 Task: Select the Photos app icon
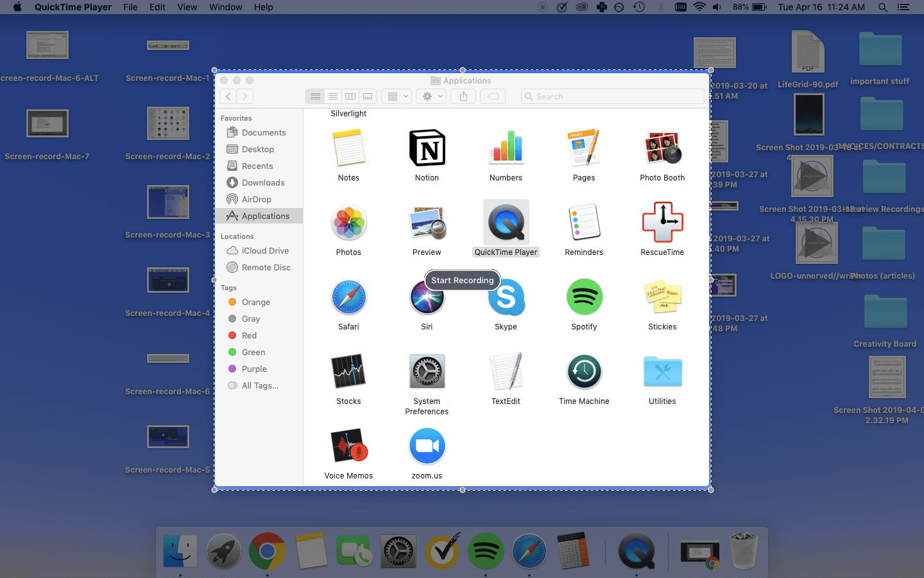click(x=348, y=223)
